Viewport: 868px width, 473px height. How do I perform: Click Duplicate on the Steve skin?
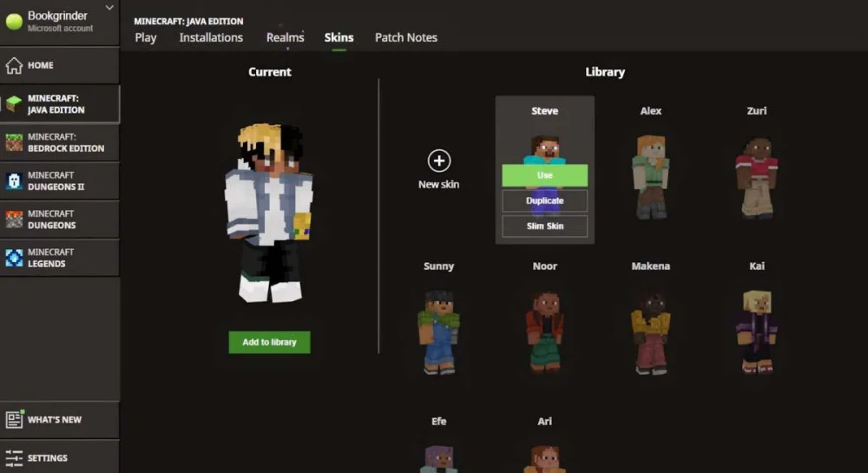click(545, 200)
